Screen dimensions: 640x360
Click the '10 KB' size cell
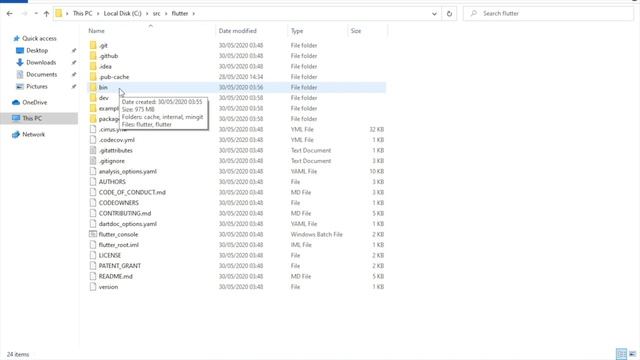point(376,171)
